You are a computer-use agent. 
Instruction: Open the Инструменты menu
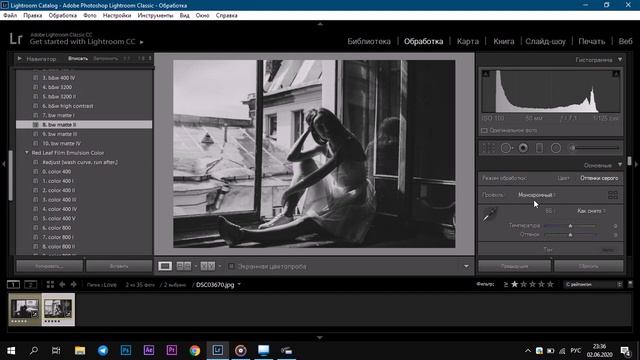coord(155,15)
